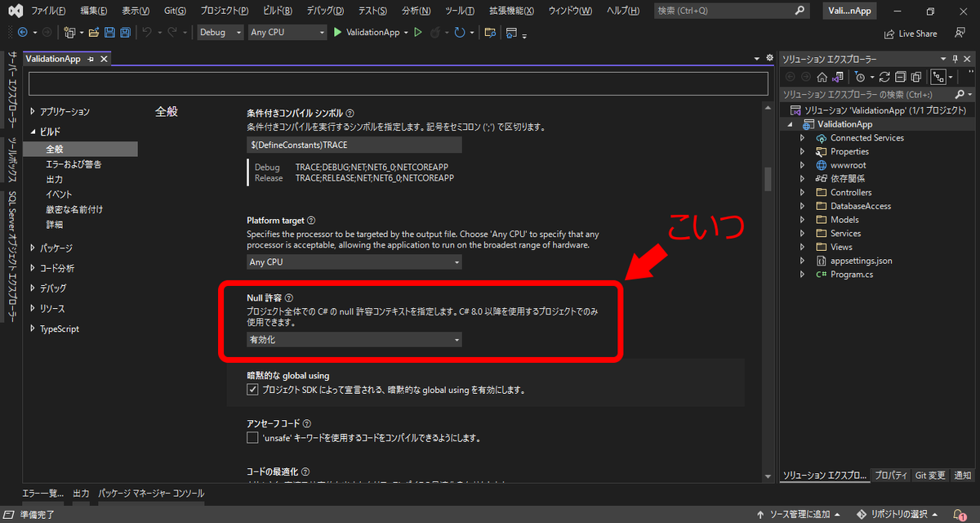Image resolution: width=980 pixels, height=523 pixels.
Task: Click the single-disk Save icon in toolbar
Action: (109, 33)
